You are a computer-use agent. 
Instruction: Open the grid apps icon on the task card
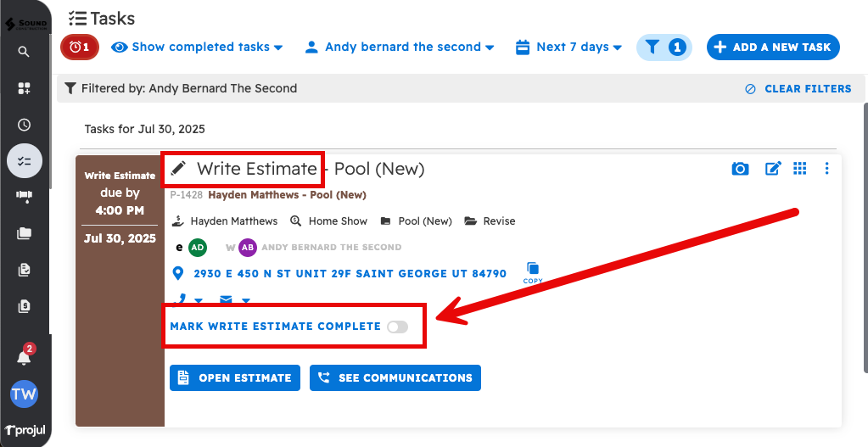click(x=799, y=169)
